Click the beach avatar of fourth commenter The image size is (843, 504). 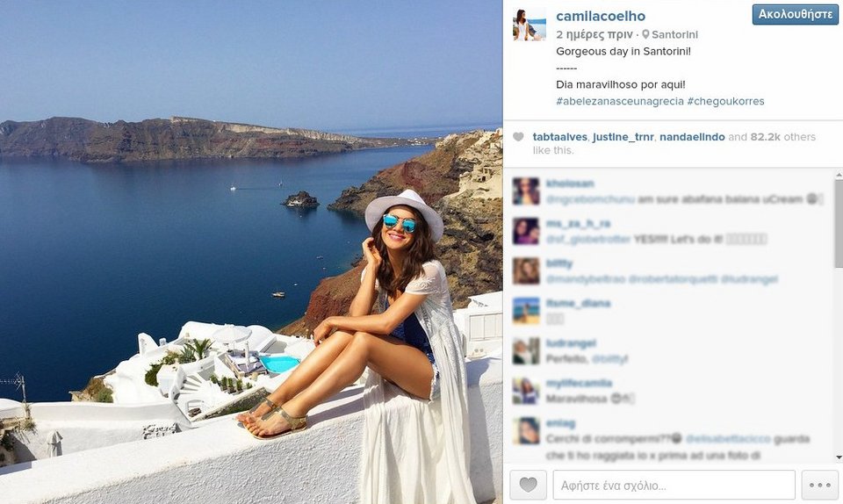pyautogui.click(x=526, y=311)
